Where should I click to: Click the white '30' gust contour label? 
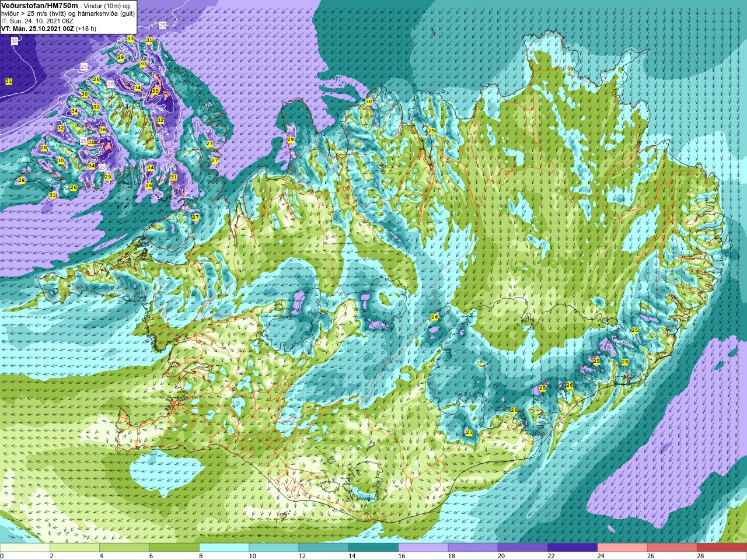coord(15,41)
